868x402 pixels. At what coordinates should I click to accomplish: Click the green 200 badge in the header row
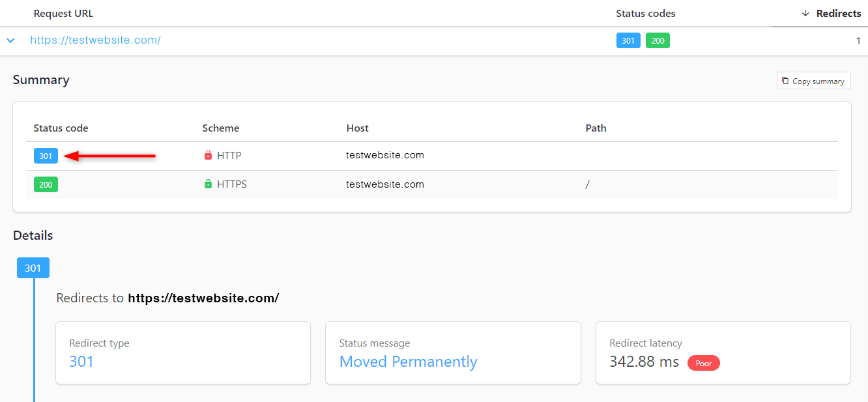[658, 40]
